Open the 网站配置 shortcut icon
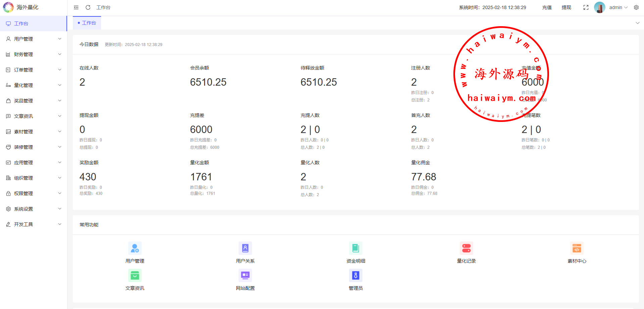Viewport: 644px width, 309px height. (245, 276)
